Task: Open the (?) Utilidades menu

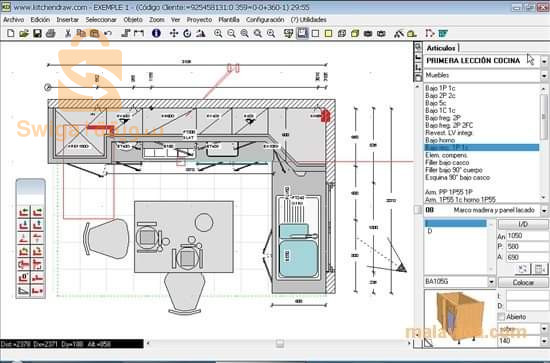Action: [309, 20]
